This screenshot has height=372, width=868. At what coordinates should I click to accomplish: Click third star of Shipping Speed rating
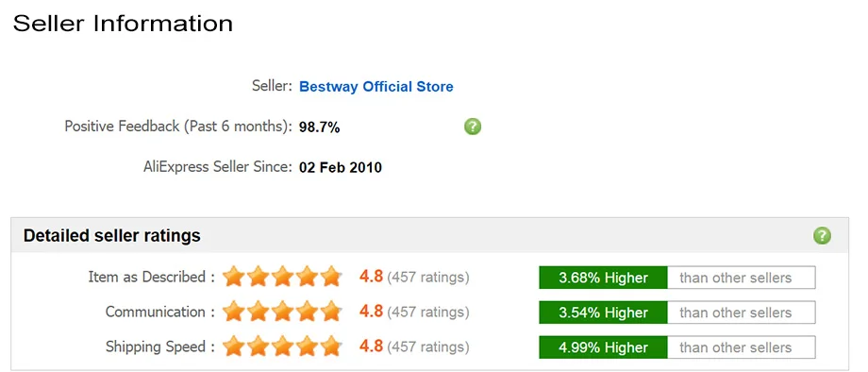[x=282, y=347]
